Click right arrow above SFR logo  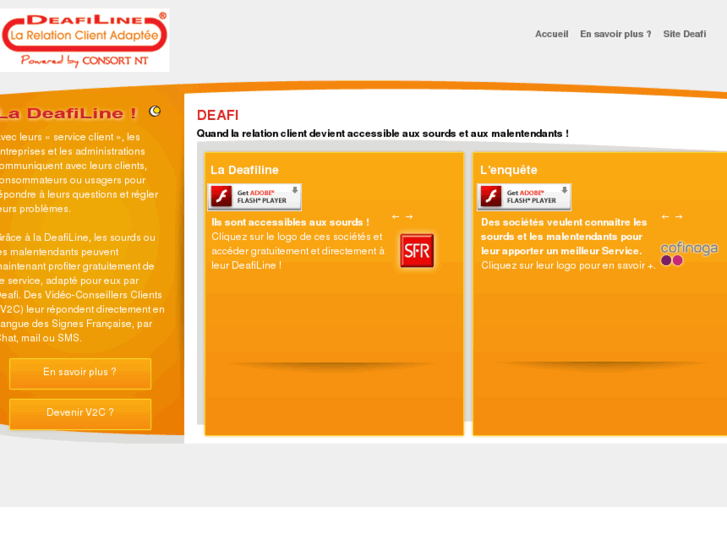coord(409,217)
